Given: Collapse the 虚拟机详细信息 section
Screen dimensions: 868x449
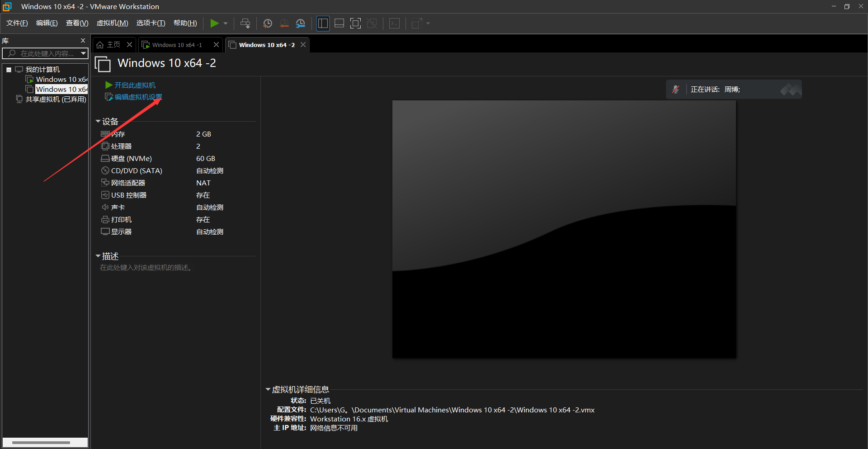Looking at the screenshot, I should pos(268,389).
